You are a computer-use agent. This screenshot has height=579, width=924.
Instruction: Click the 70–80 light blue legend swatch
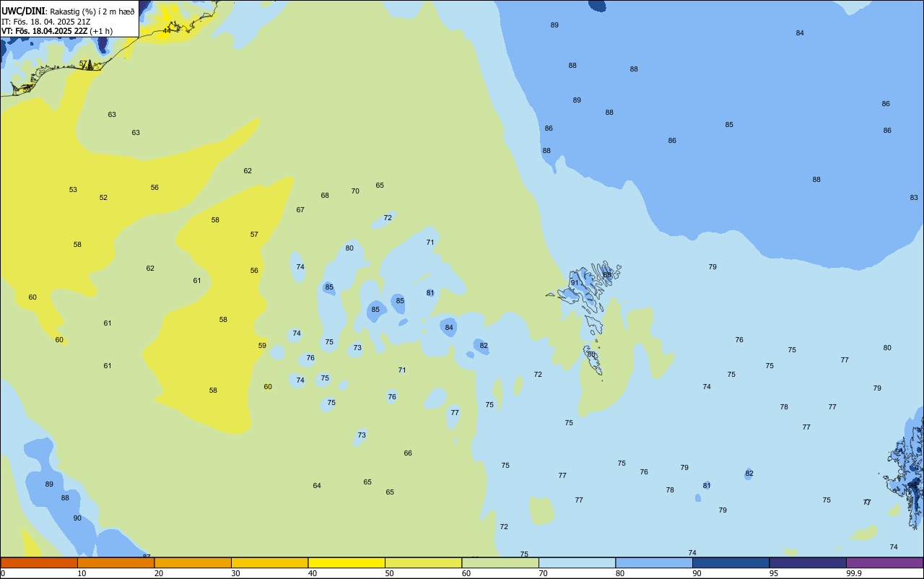point(577,562)
